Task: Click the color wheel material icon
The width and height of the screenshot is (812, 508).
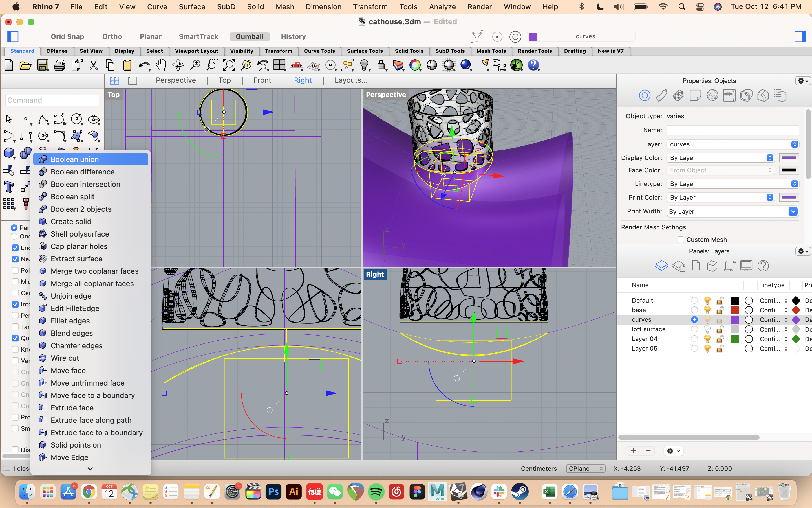Action: coord(415,65)
